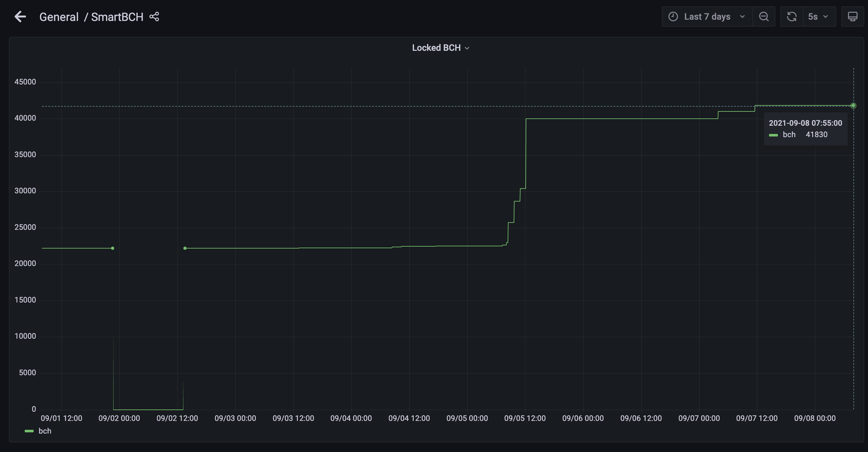The image size is (868, 452).
Task: Click the tooltip timestamp 2021-09-08 07:55:00
Action: pos(805,123)
